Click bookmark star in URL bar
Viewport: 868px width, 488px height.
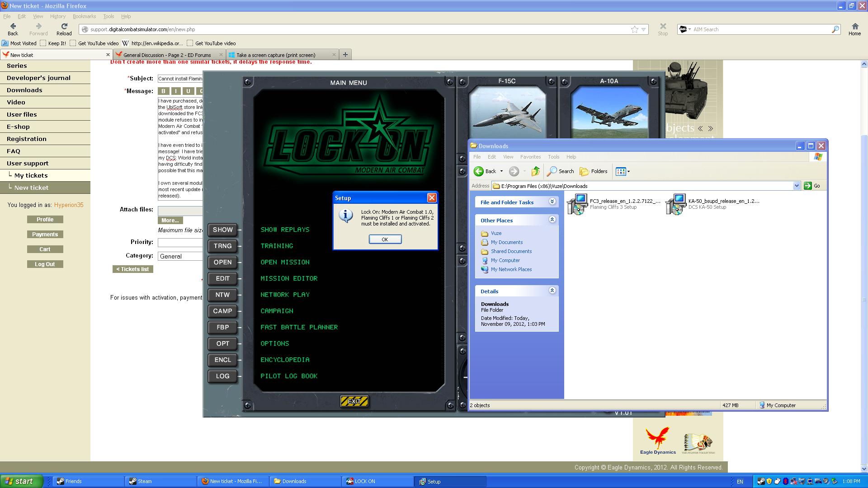click(x=635, y=29)
